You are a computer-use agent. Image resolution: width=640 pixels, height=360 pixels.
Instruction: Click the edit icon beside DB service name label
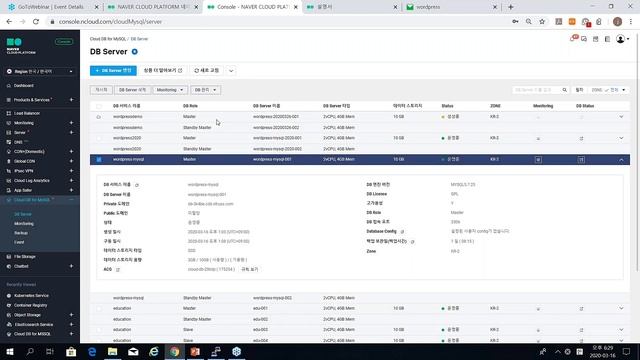tap(137, 185)
